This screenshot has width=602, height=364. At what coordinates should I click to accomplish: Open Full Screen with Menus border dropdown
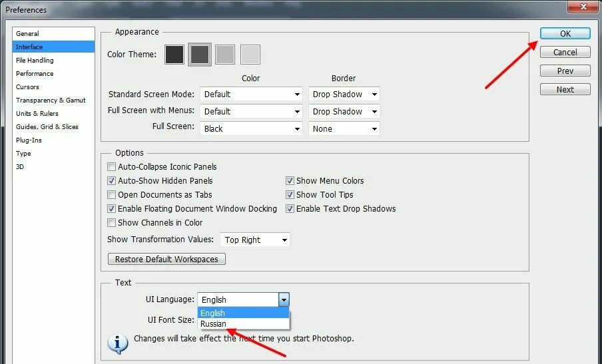pyautogui.click(x=344, y=111)
